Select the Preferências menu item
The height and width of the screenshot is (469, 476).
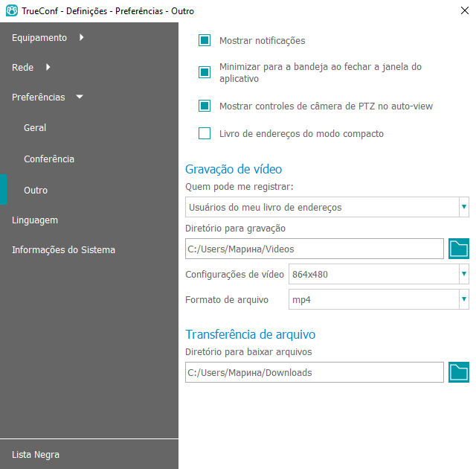pos(38,98)
